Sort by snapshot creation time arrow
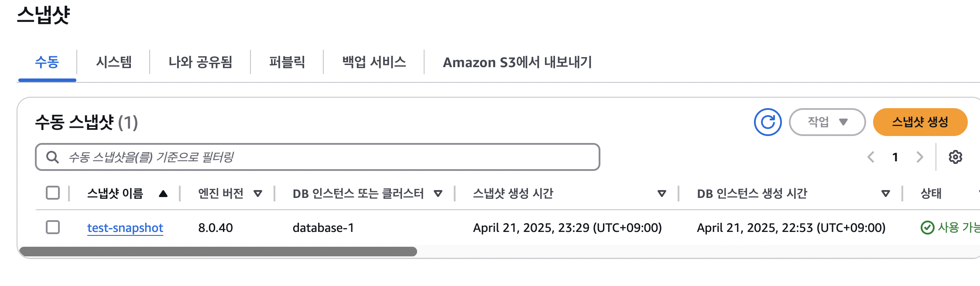This screenshot has height=286, width=980. (662, 194)
